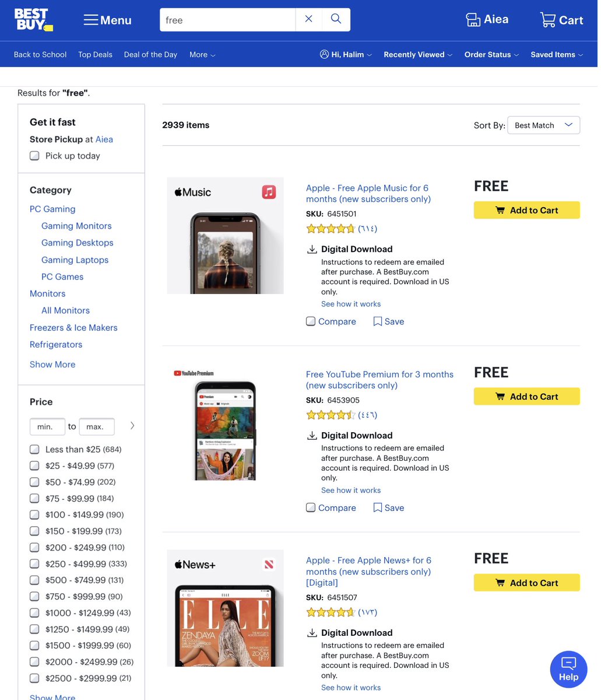Select Gaming Desktops subcategory
601x700 pixels.
(78, 243)
